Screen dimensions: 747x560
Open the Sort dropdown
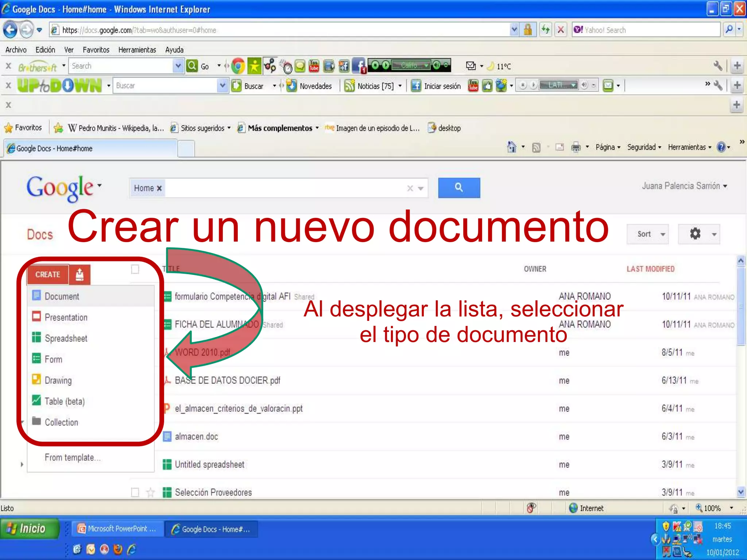(648, 234)
